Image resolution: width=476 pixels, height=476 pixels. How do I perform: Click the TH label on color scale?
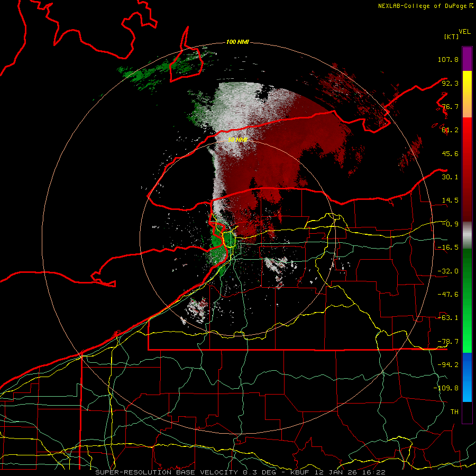pos(454,412)
